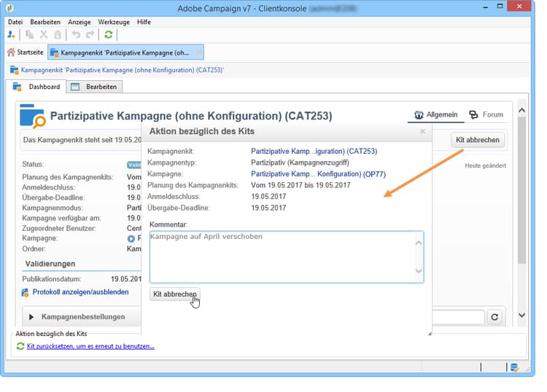Open the Partizipative Kamp...iguration) (CAT253) link
Image resolution: width=547 pixels, height=392 pixels.
[314, 152]
